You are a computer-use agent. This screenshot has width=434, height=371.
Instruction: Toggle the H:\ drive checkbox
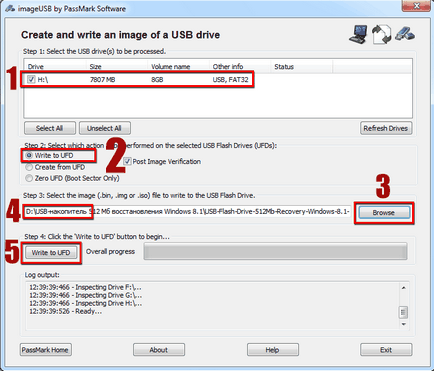pos(31,79)
